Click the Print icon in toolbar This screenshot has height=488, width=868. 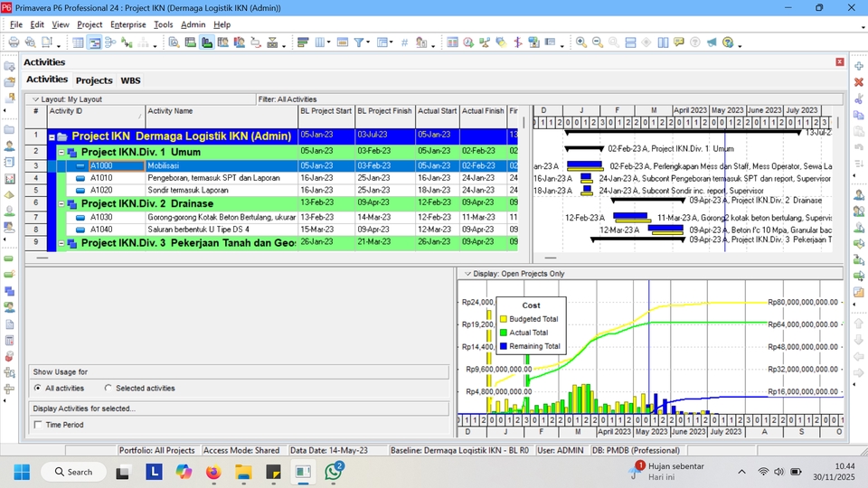pyautogui.click(x=14, y=42)
